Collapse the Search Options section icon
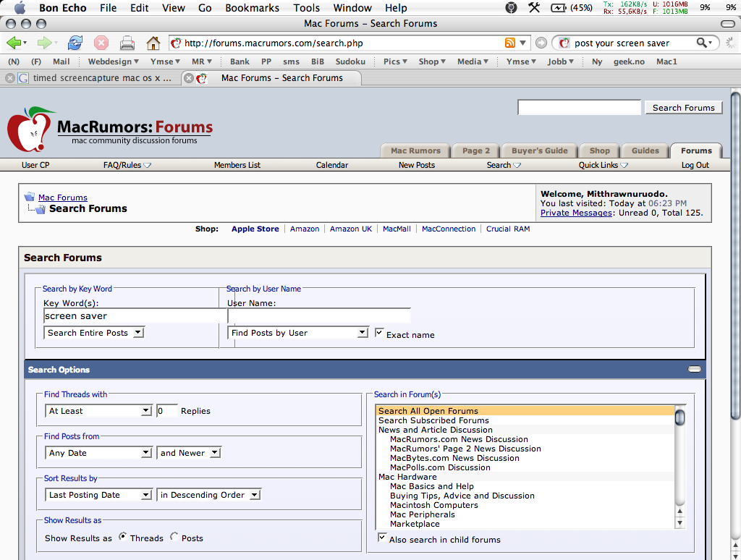Image resolution: width=741 pixels, height=560 pixels. tap(695, 369)
